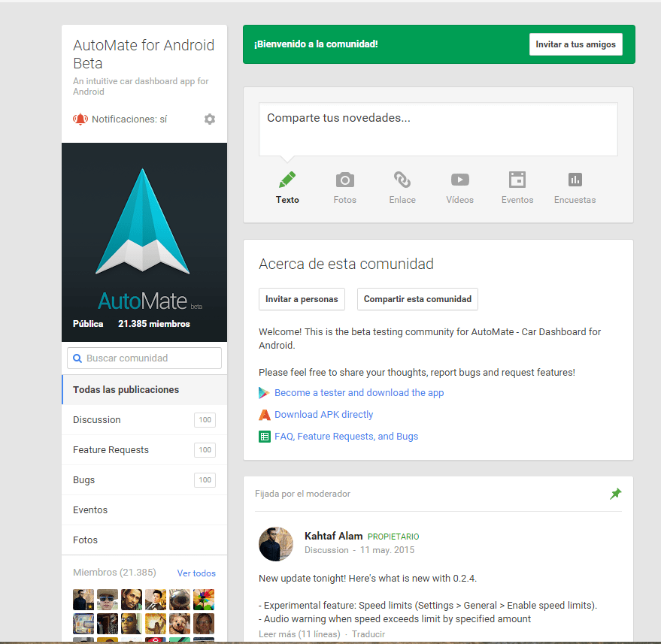Add a link with Enlace icon
The height and width of the screenshot is (644, 661).
coord(402,180)
